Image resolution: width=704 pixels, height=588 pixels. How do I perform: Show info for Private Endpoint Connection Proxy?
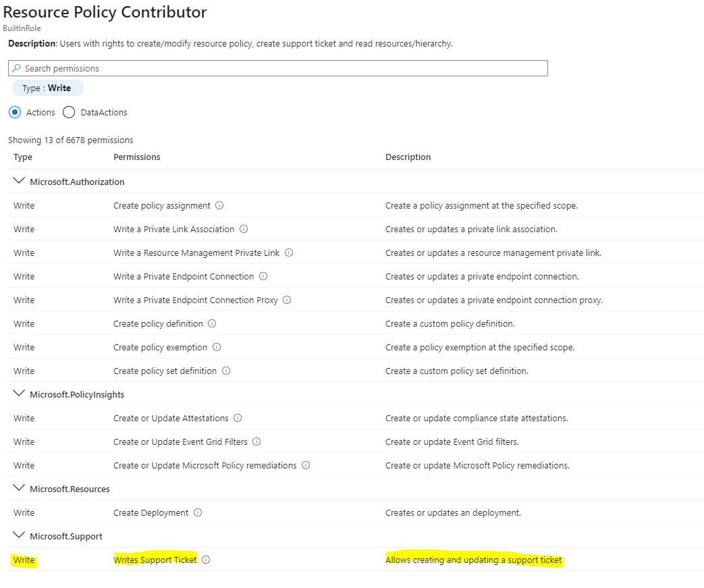point(287,300)
